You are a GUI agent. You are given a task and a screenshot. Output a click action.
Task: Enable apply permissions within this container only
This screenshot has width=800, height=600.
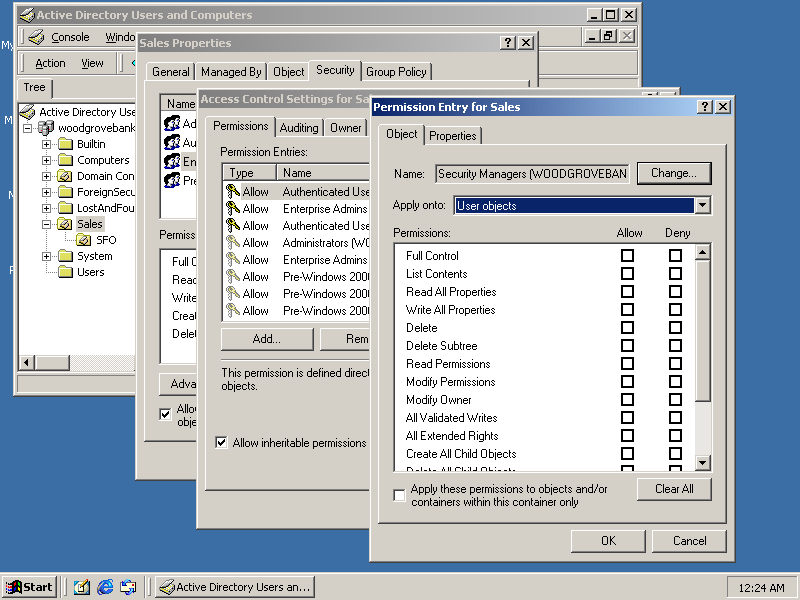point(400,496)
